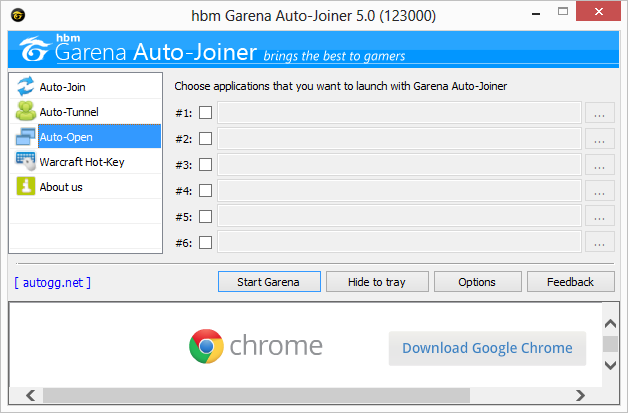Click the browse button for slot #4
This screenshot has width=628, height=413.
(x=600, y=191)
